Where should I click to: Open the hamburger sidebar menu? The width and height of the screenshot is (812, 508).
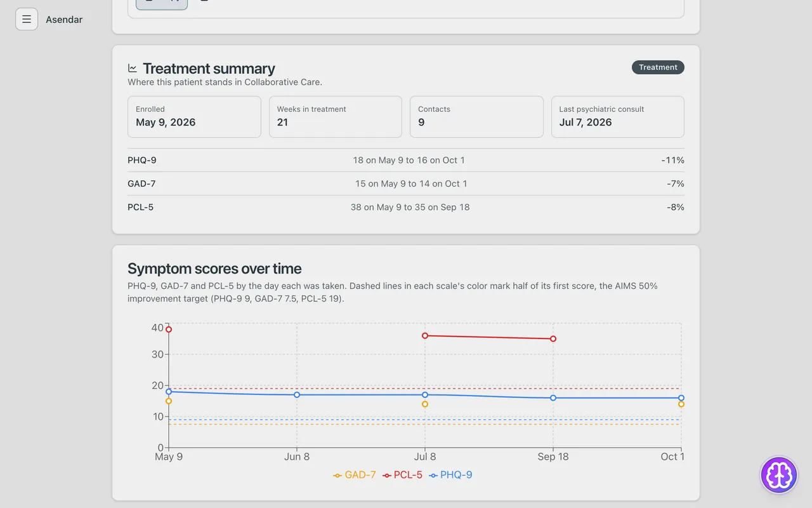27,19
